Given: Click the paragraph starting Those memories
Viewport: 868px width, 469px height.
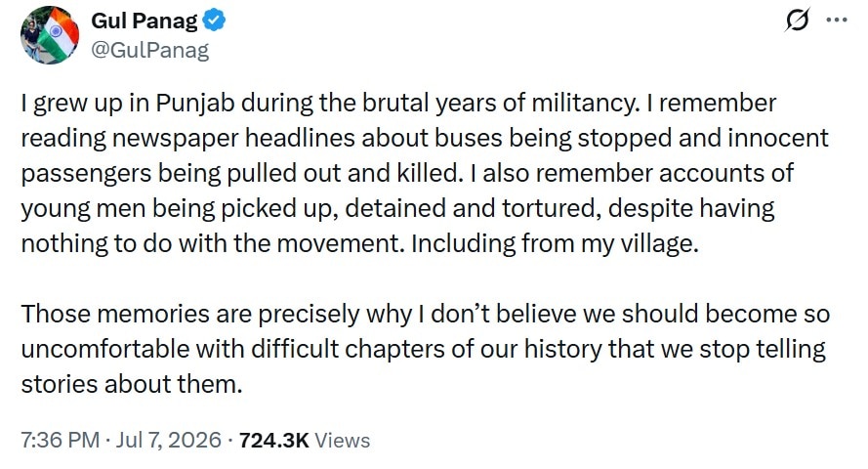Looking at the screenshot, I should click(425, 349).
